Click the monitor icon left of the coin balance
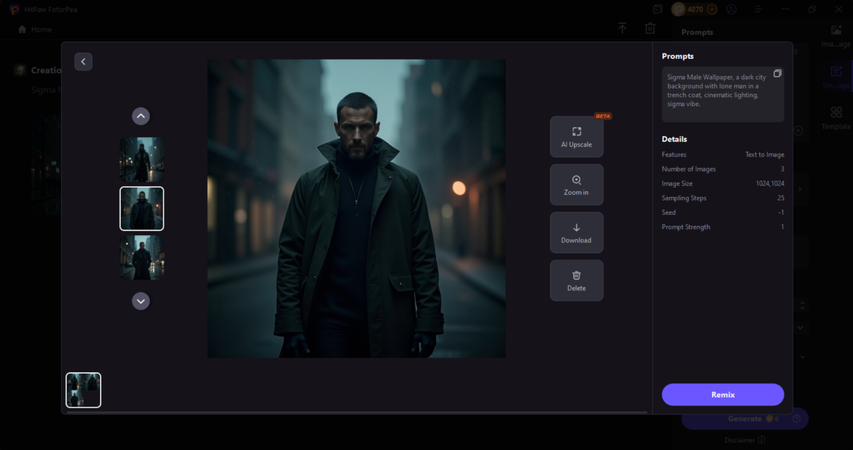This screenshot has height=450, width=853. (658, 9)
